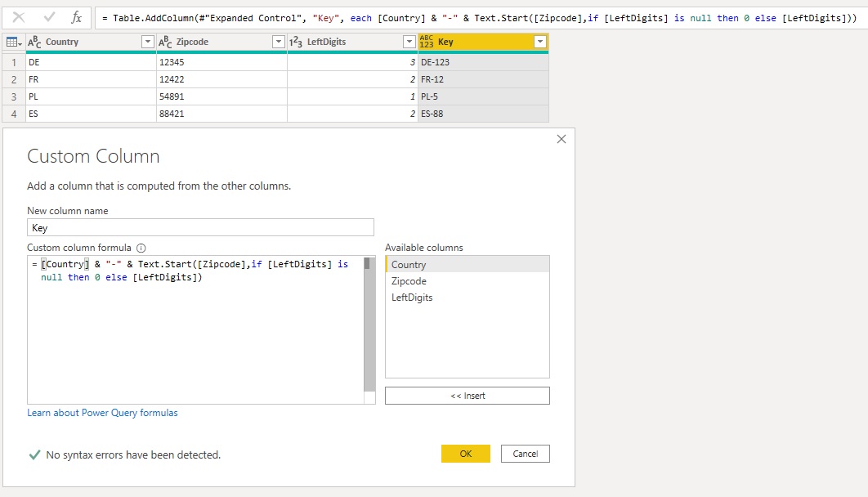Click Zipcode cell 12422
The image size is (868, 497).
[222, 79]
